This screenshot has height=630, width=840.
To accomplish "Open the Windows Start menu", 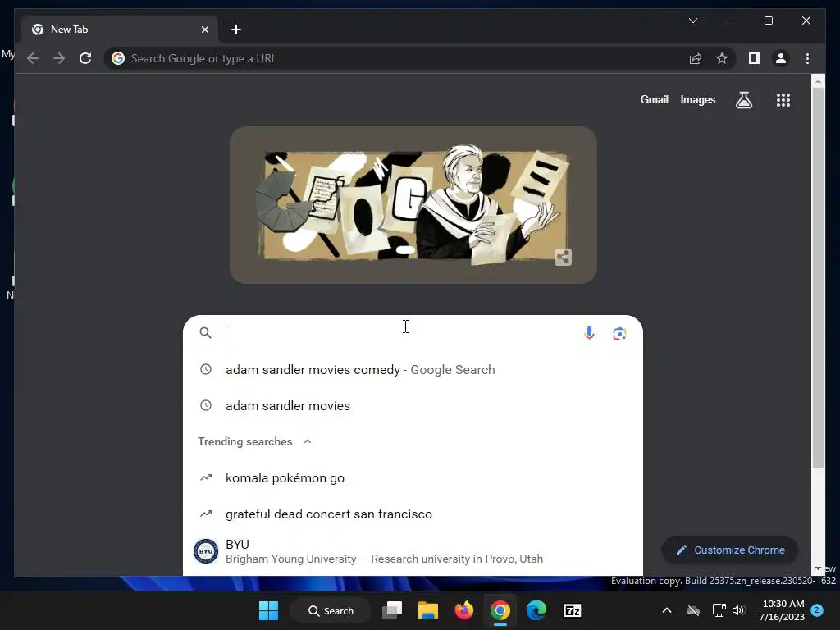I will [x=268, y=610].
